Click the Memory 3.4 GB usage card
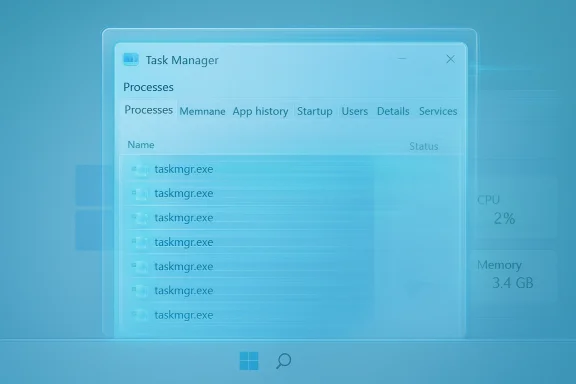The image size is (576, 384). tap(513, 275)
